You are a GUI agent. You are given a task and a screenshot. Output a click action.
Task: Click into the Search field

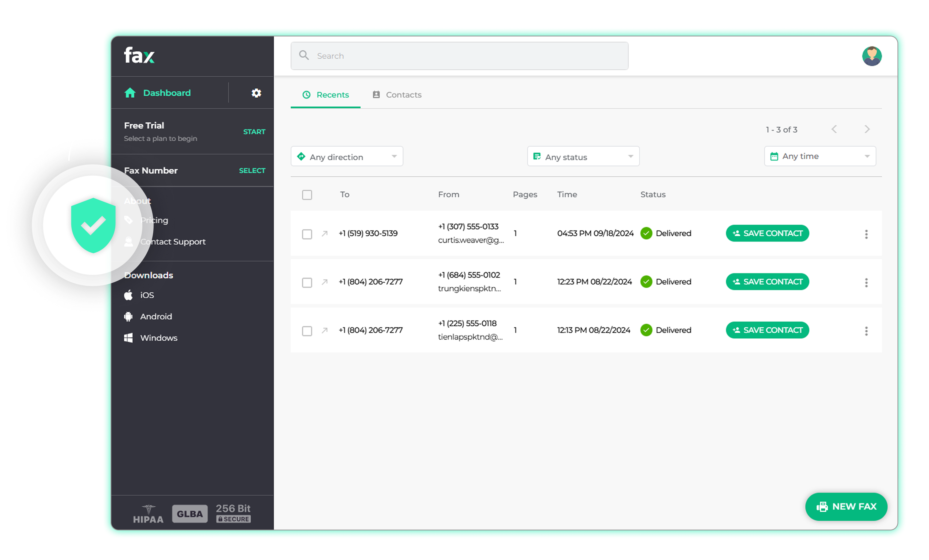(459, 56)
